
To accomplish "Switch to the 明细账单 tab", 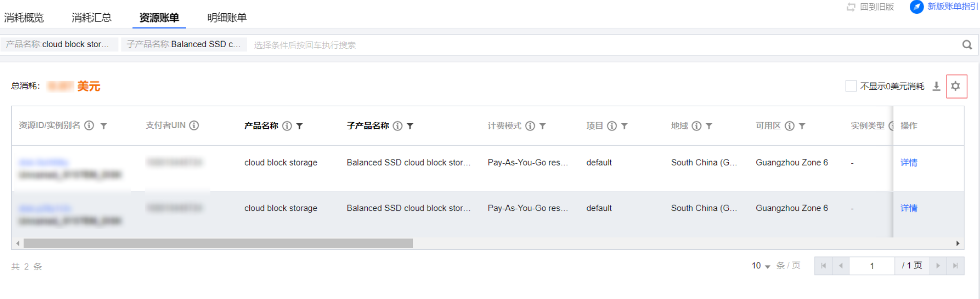I will (x=227, y=18).
